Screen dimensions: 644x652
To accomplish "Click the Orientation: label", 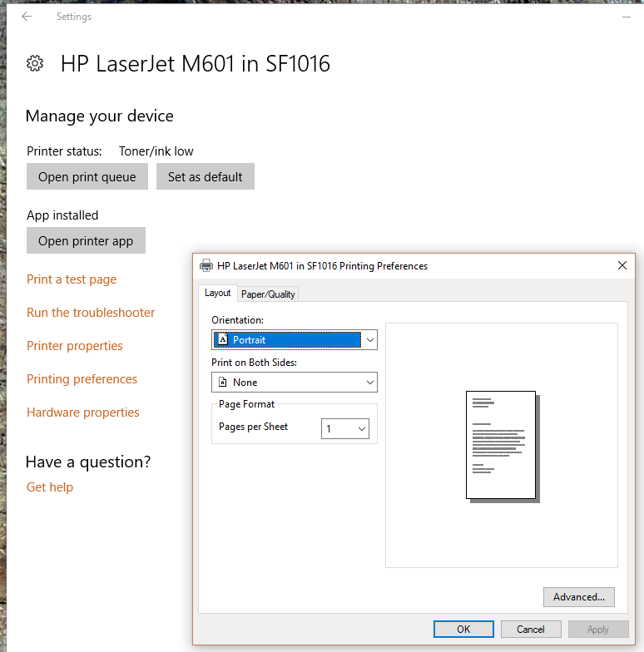I will click(x=238, y=319).
